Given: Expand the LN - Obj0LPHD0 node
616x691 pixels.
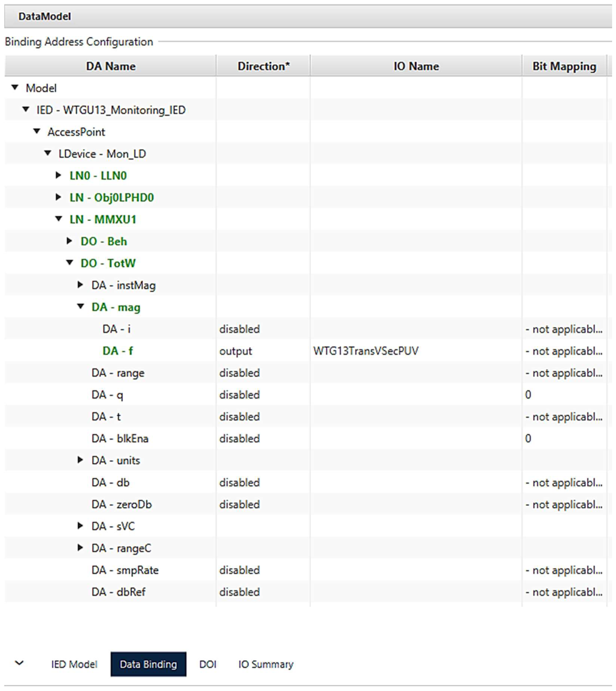Looking at the screenshot, I should (59, 197).
